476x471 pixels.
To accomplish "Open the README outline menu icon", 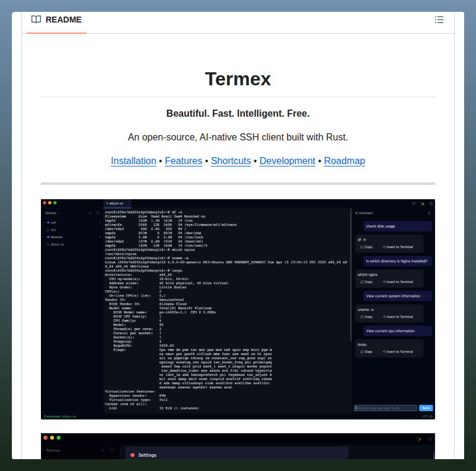I will (x=439, y=20).
